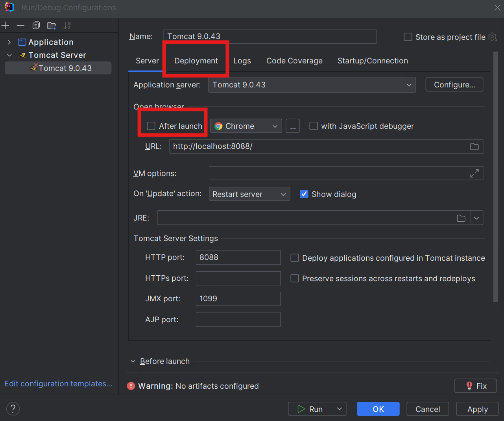Browse JRE path with folder icon
The image size is (504, 421).
point(461,218)
